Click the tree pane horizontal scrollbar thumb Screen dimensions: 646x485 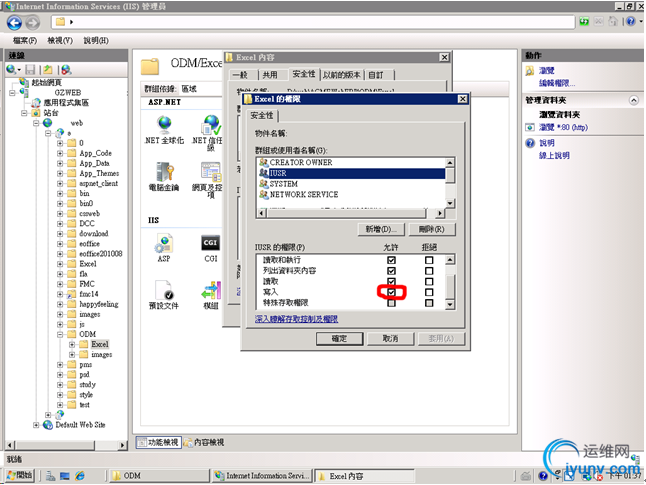click(x=55, y=445)
